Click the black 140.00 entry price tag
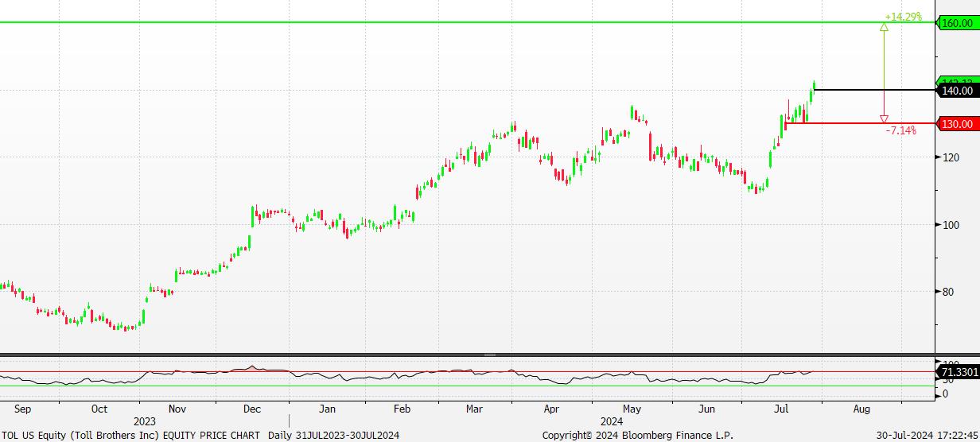This screenshot has height=442, width=980. point(957,91)
